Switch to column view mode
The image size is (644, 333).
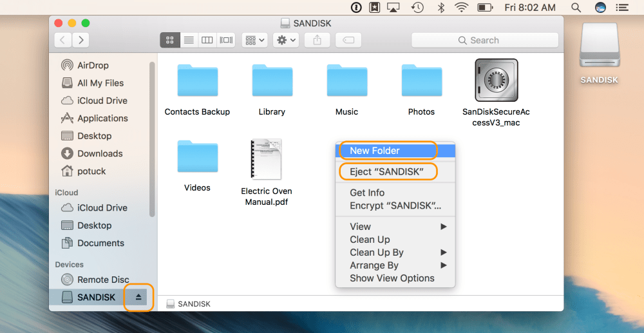click(x=207, y=40)
